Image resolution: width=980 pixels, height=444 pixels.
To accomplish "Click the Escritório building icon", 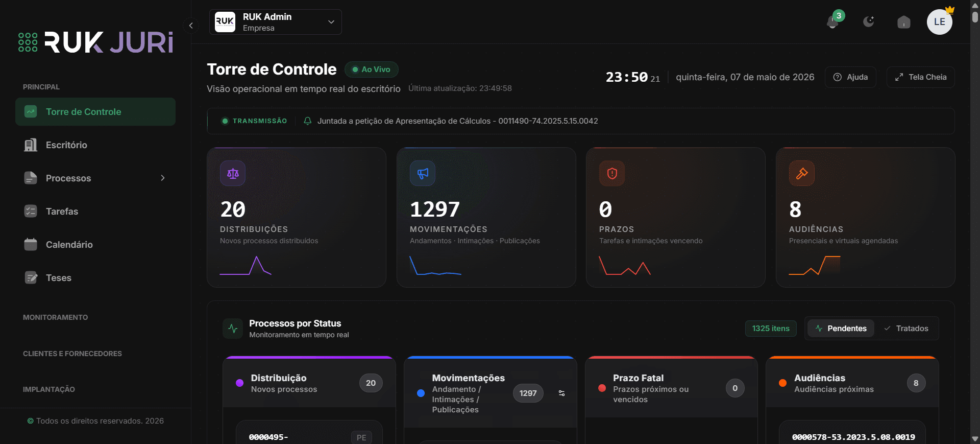I will [31, 145].
